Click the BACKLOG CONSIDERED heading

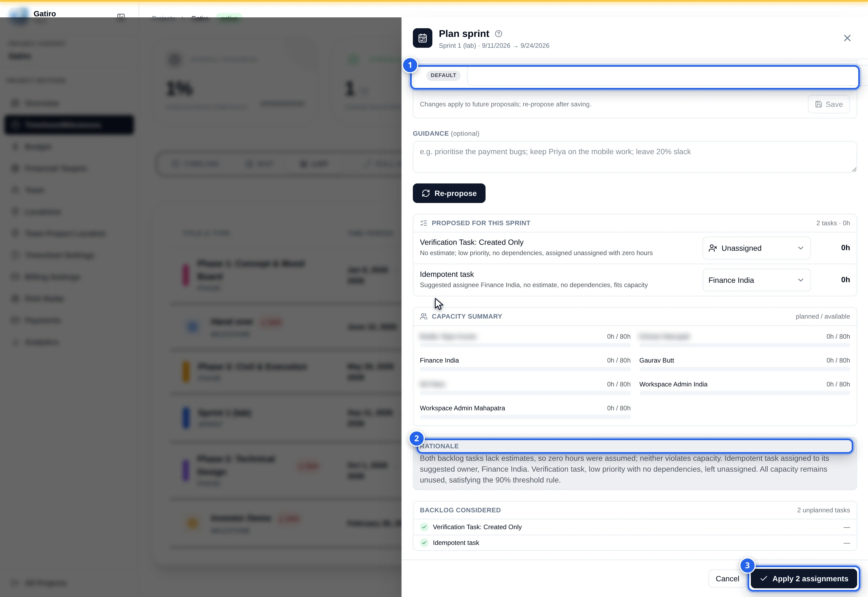460,510
